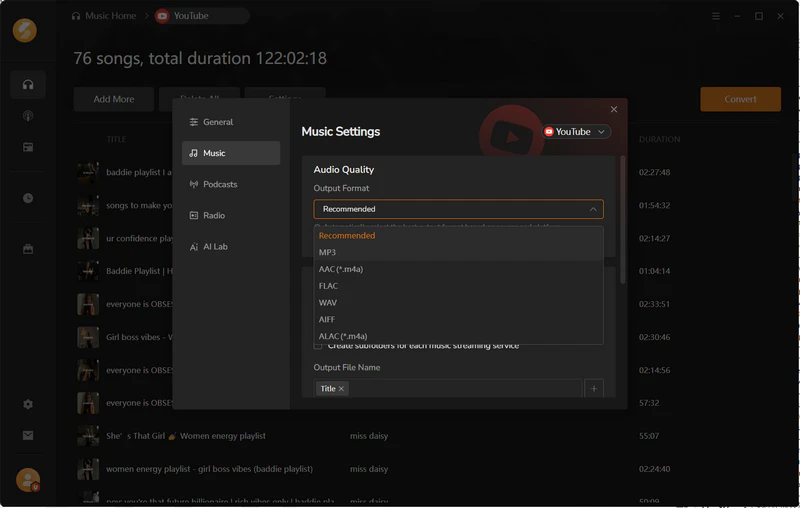Click the AI Lab icon in settings list
800x508 pixels.
(x=193, y=247)
